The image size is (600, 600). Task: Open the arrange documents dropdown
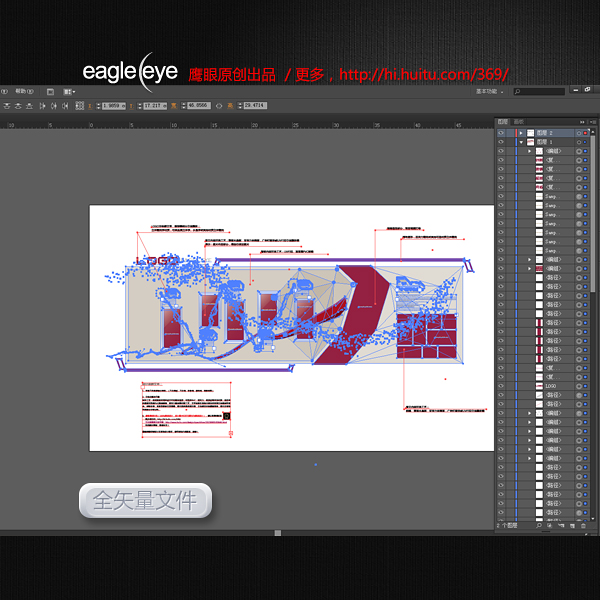coord(69,91)
